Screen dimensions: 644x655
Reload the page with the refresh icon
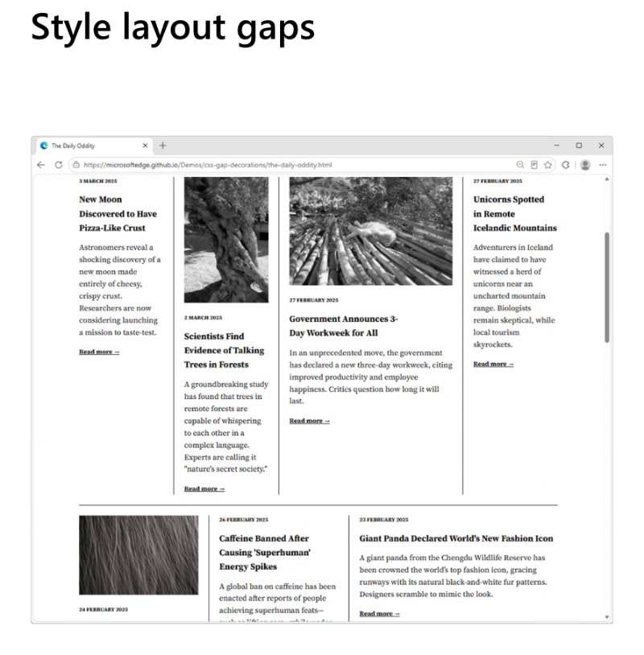point(59,165)
